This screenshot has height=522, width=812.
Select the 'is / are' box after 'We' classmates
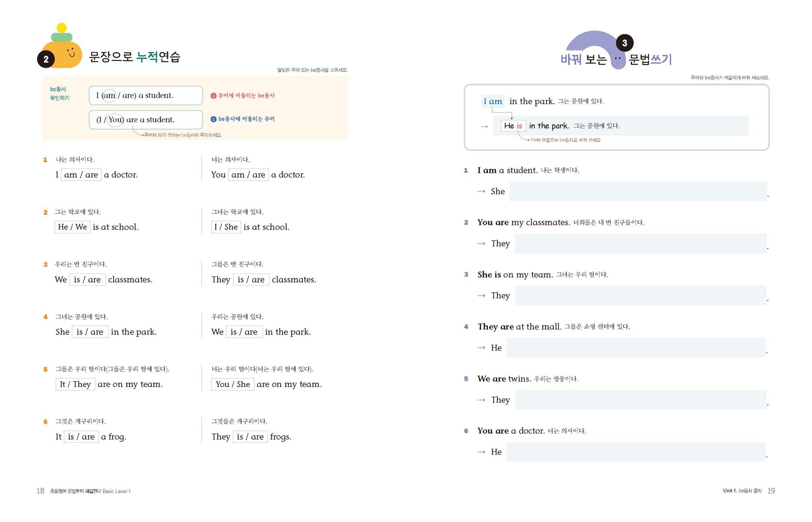pyautogui.click(x=87, y=280)
